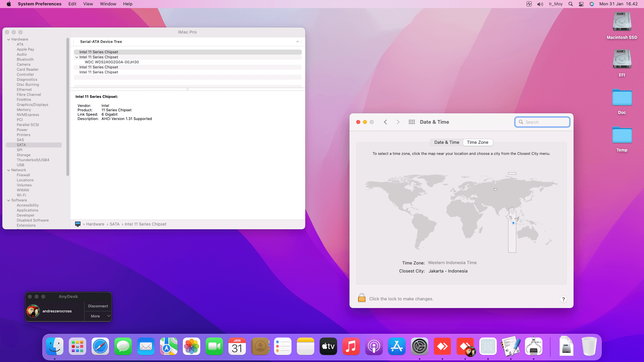This screenshot has width=644, height=362.
Task: Open first AnyDesk icon in dock
Action: (442, 346)
